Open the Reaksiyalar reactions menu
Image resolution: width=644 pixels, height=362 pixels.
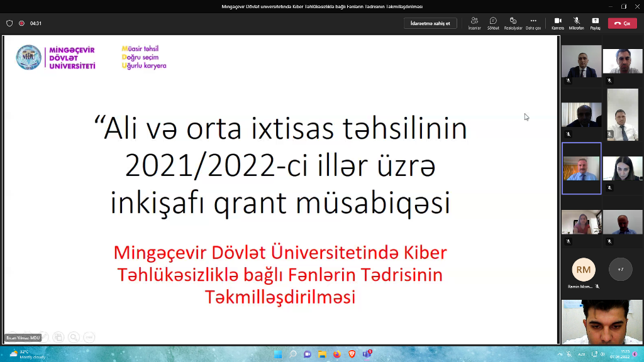(x=513, y=23)
